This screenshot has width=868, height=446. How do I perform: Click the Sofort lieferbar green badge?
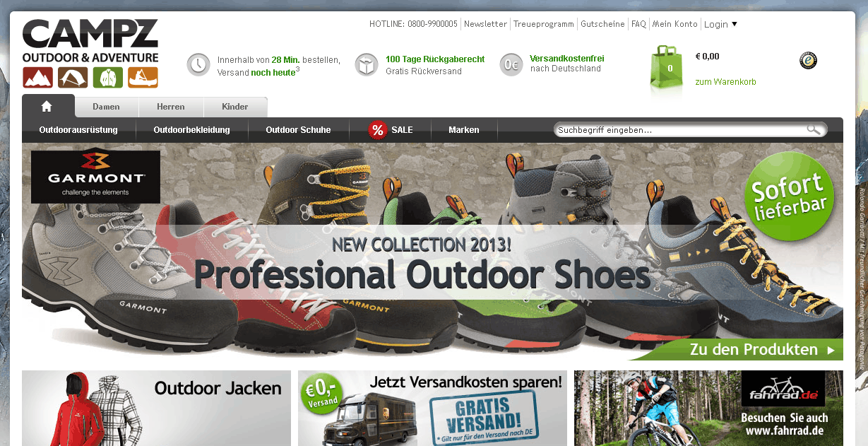789,196
